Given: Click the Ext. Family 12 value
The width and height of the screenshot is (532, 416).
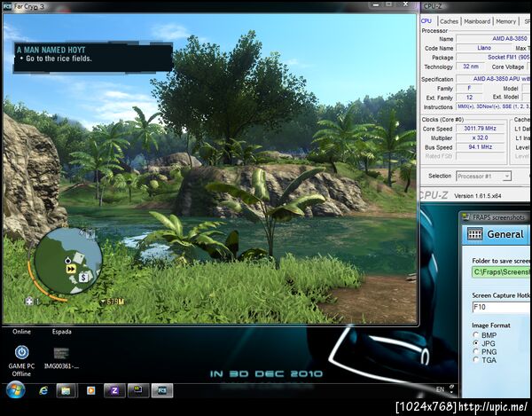Looking at the screenshot, I should [469, 98].
